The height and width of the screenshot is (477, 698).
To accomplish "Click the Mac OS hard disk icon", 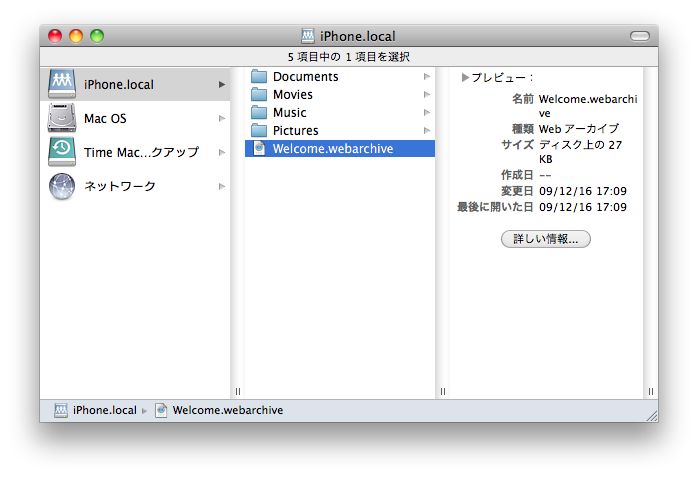I will point(62,118).
